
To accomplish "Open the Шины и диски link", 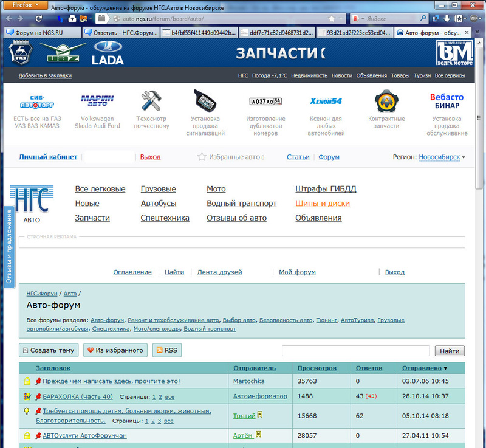I will [x=322, y=204].
